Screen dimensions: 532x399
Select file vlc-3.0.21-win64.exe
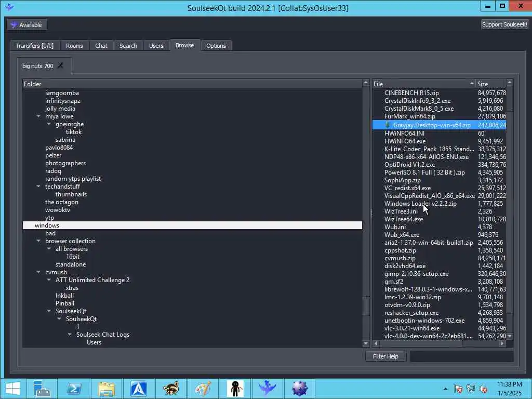(412, 328)
